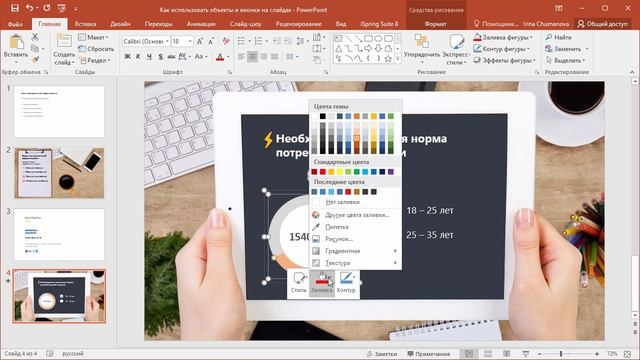Screen dimensions: 640x360
Task: Start the slideshow from the status bar icon
Action: (526, 354)
